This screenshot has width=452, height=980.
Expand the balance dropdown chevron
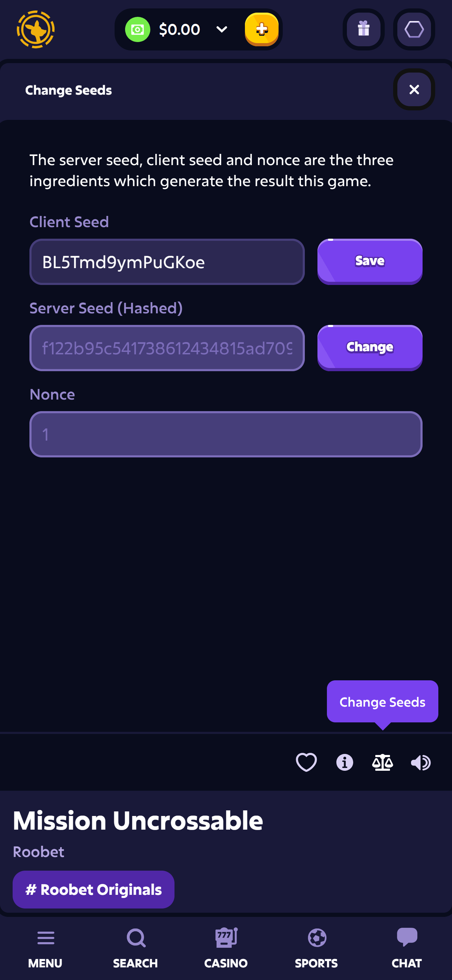click(222, 29)
